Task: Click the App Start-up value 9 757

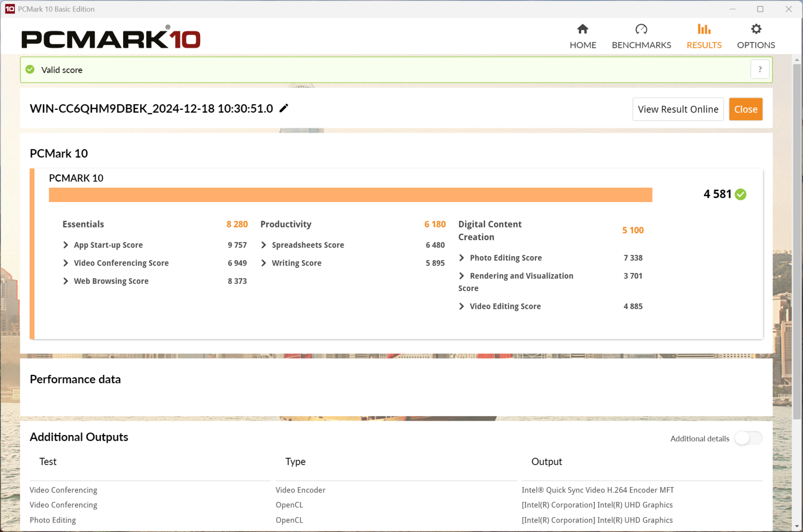Action: (x=237, y=245)
